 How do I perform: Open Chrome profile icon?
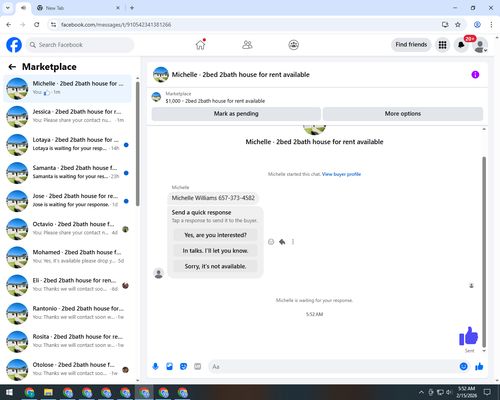click(477, 25)
